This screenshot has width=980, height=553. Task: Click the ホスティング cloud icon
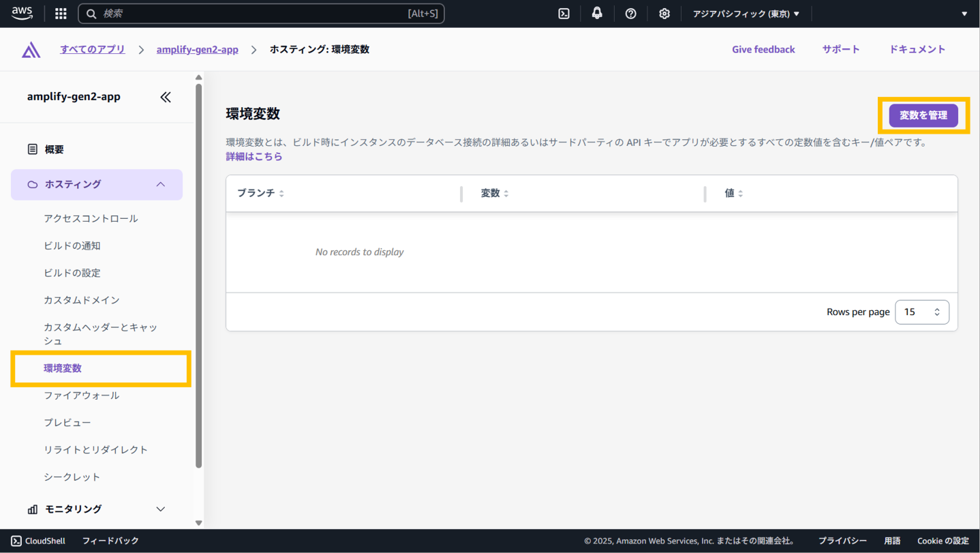tap(32, 184)
